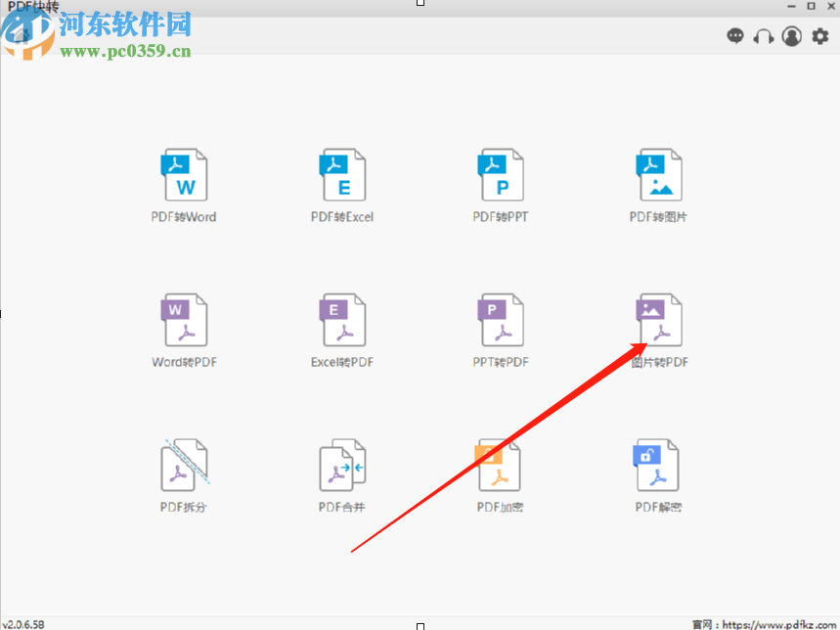
Task: Open the Word转PDF converter icon
Action: (184, 320)
